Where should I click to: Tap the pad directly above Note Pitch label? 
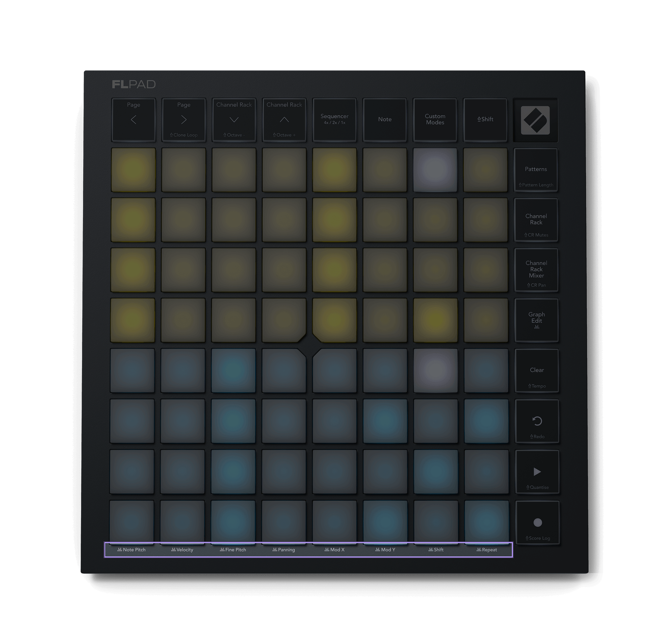132,522
